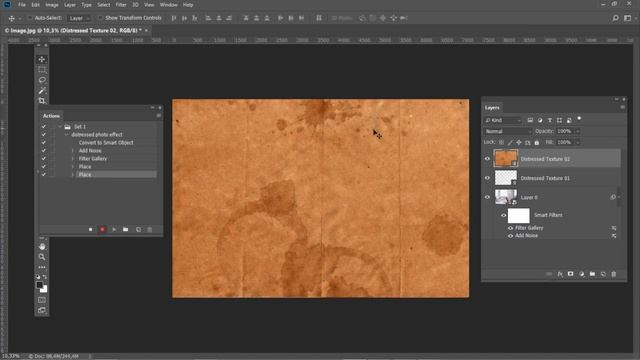Open the Kind filter dropdown
This screenshot has width=640, height=360.
pyautogui.click(x=503, y=120)
